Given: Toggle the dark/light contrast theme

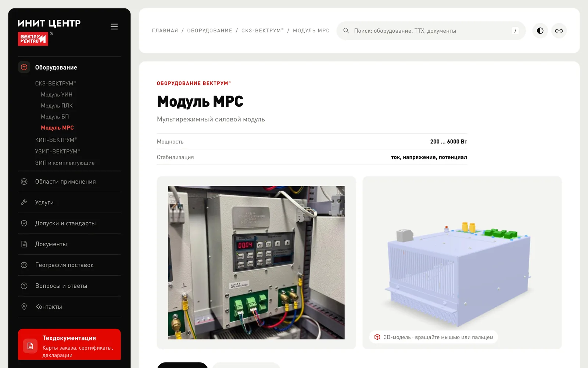Looking at the screenshot, I should (540, 31).
